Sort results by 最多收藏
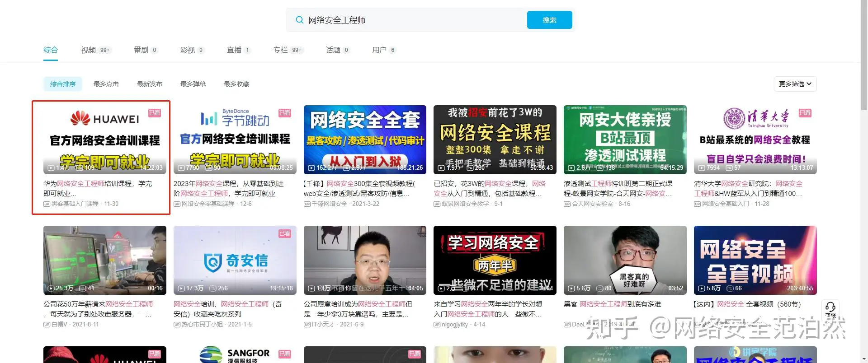 pos(236,84)
